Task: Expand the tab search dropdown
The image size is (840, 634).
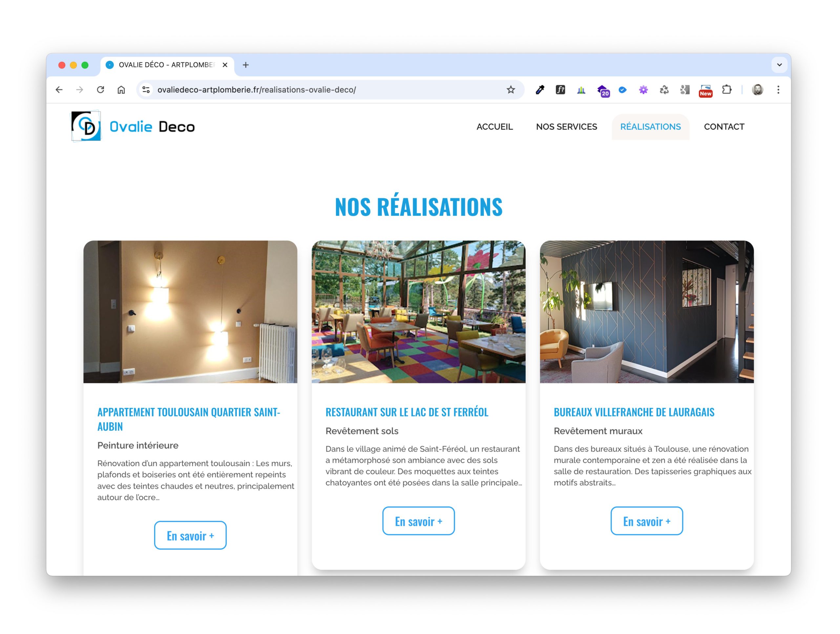Action: (x=779, y=65)
